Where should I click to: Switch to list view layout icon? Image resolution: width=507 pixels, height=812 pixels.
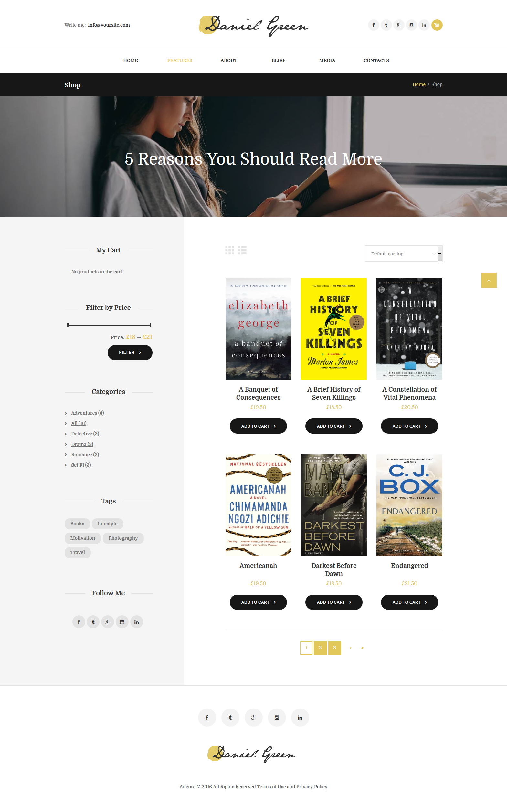click(x=242, y=250)
